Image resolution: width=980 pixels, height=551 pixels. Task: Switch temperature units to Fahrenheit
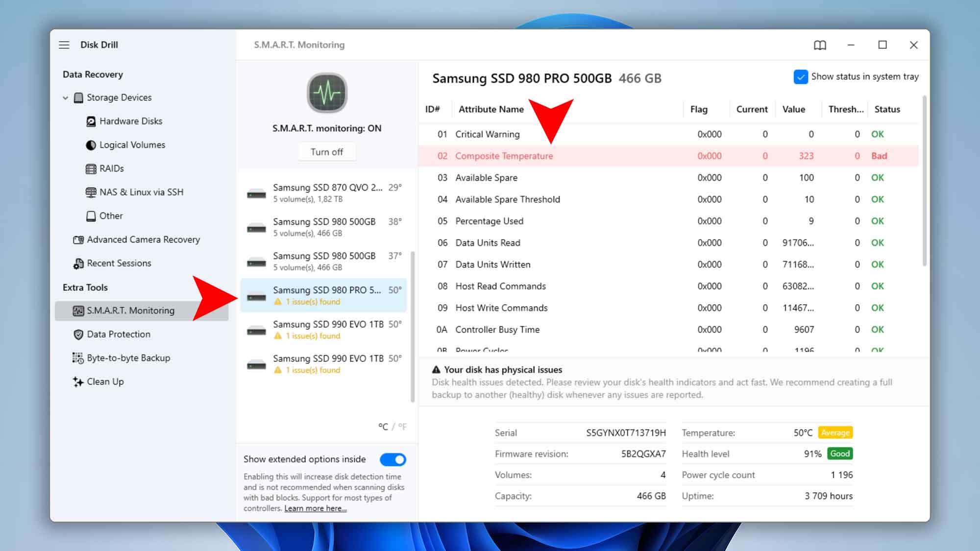[x=402, y=427]
